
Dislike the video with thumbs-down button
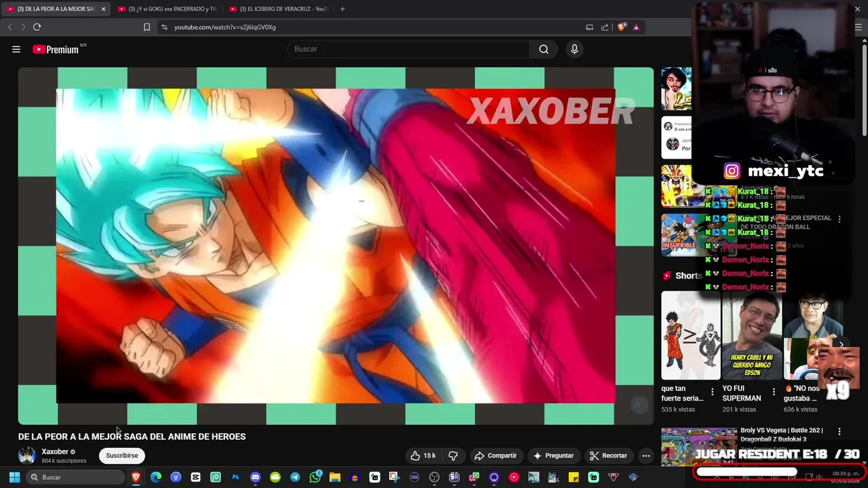coord(453,455)
